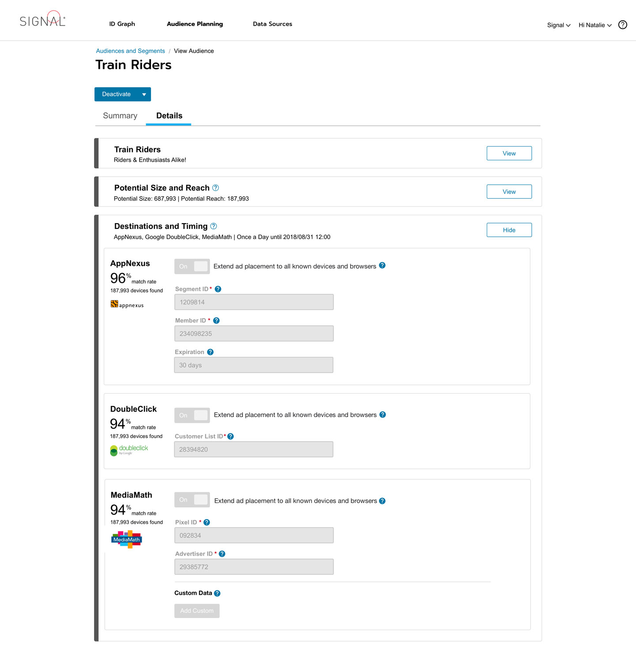Click the Advertiser ID field 29385772
This screenshot has height=672, width=636.
254,567
